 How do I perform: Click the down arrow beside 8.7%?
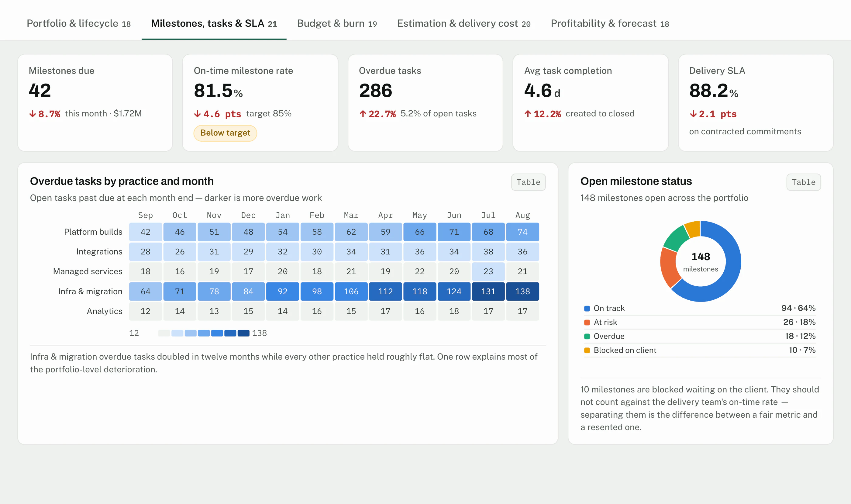[33, 114]
